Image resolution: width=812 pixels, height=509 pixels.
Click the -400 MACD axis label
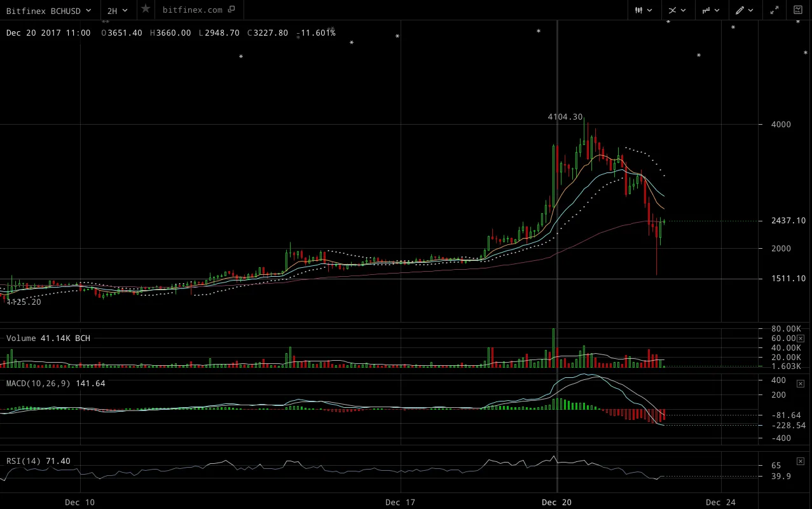[780, 438]
